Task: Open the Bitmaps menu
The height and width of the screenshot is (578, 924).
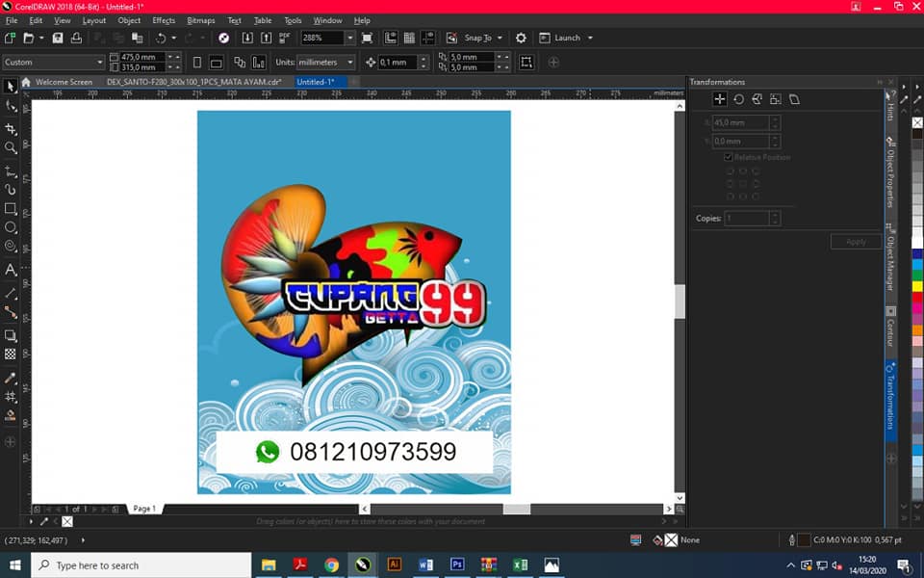Action: [x=200, y=20]
